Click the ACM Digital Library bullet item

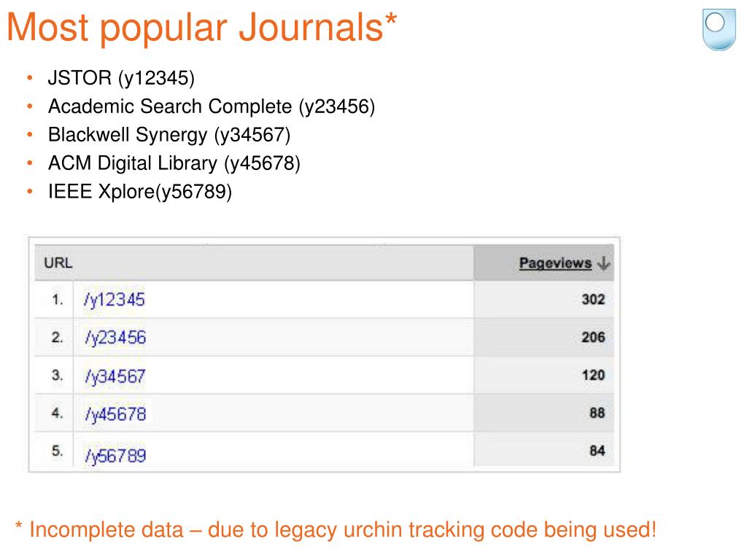point(174,163)
